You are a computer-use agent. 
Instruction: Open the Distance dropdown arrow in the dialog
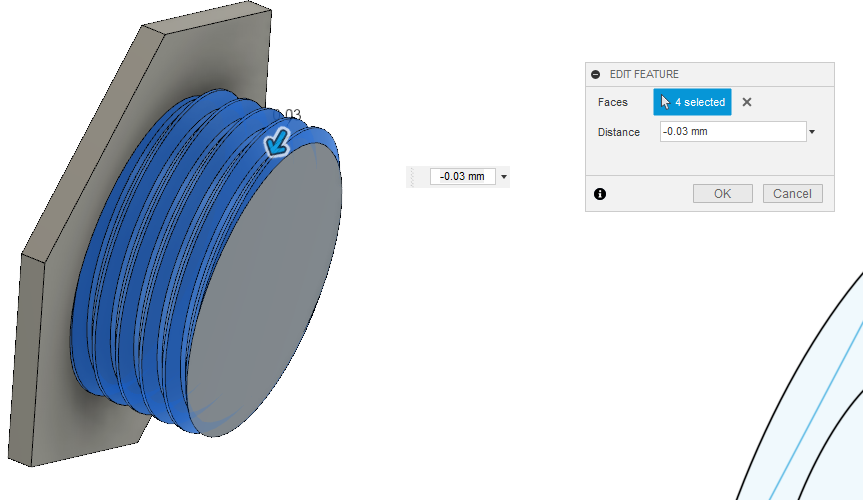point(812,132)
